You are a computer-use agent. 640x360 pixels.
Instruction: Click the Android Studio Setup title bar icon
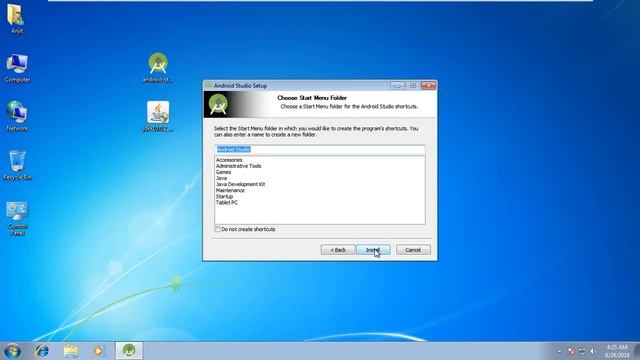click(x=209, y=86)
